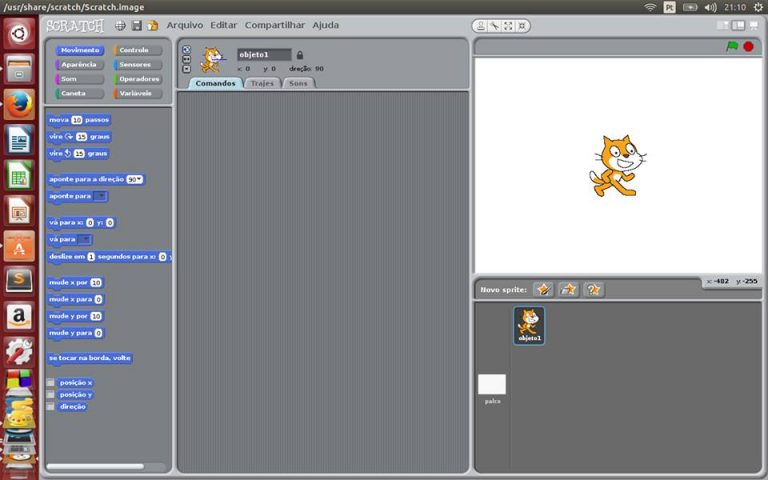The height and width of the screenshot is (480, 768).
Task: Click the blocks palette horizontal scrollbar
Action: (x=95, y=466)
